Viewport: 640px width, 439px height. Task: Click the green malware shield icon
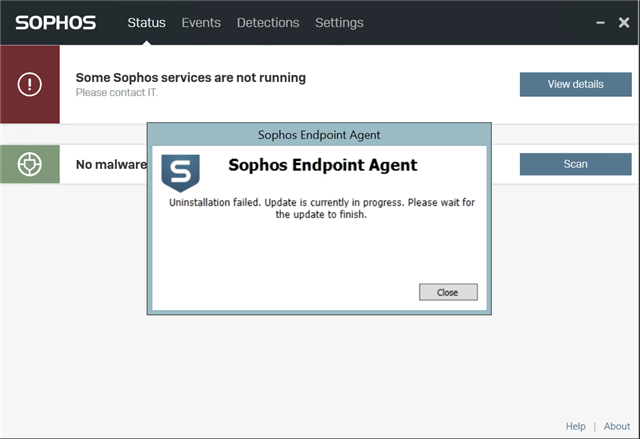(30, 164)
